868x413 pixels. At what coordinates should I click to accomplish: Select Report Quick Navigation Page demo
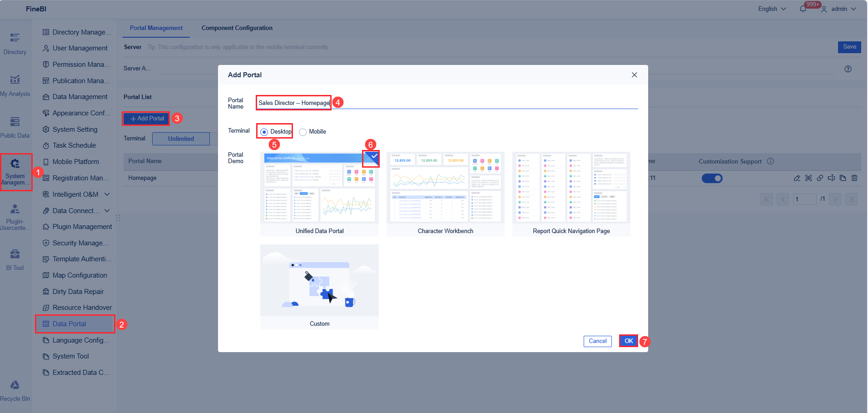pyautogui.click(x=571, y=194)
